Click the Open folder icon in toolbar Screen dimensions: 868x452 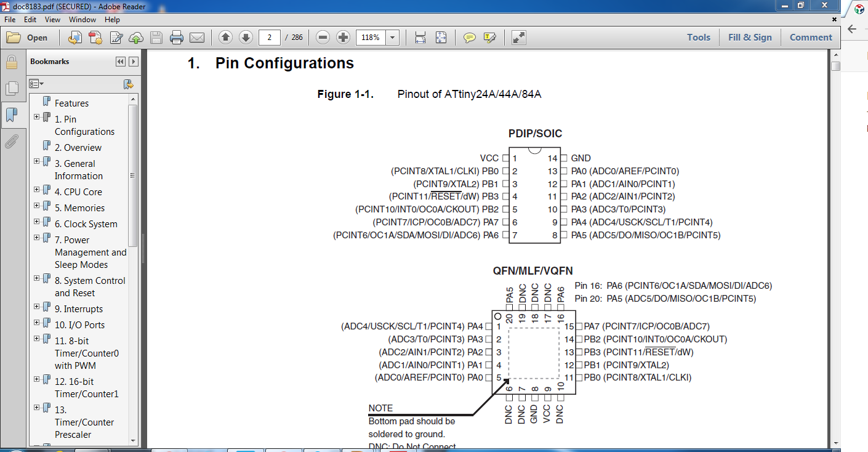coord(14,38)
